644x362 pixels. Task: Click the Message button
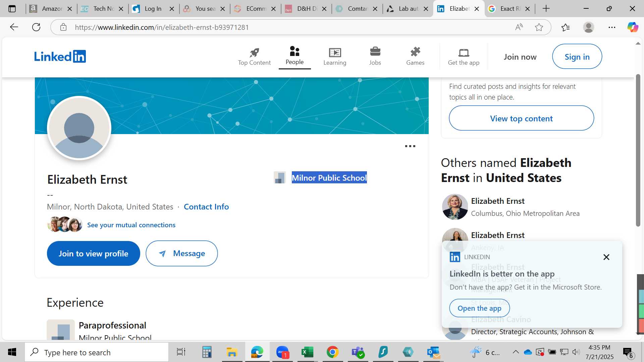(182, 253)
